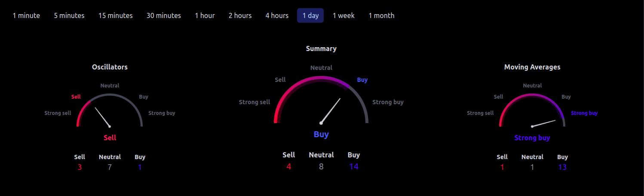This screenshot has width=644, height=196.
Task: Switch to the 1 hour interval
Action: point(205,15)
